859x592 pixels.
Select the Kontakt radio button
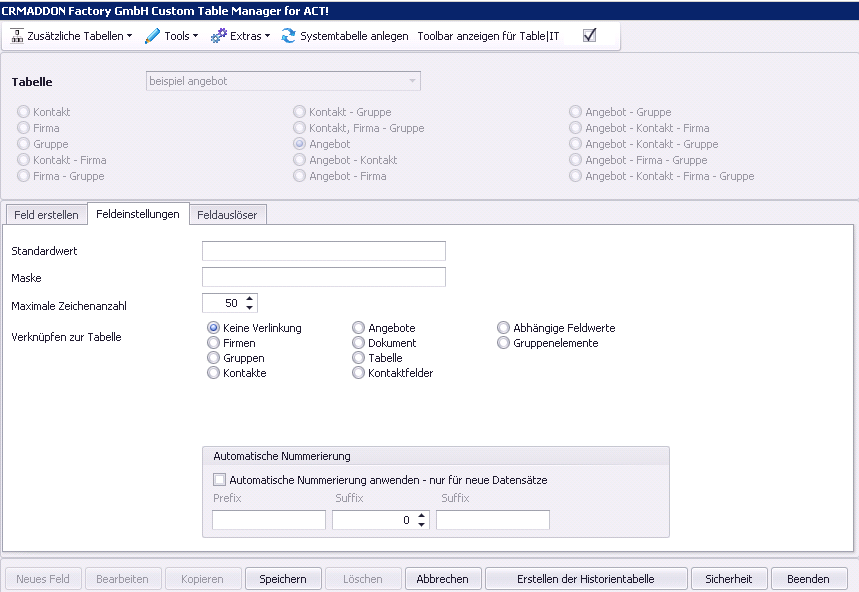pos(23,112)
